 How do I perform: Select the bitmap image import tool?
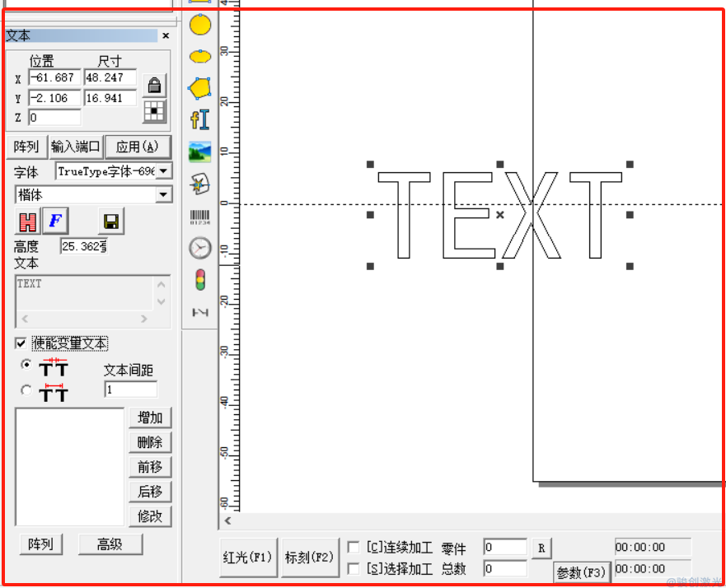click(200, 152)
